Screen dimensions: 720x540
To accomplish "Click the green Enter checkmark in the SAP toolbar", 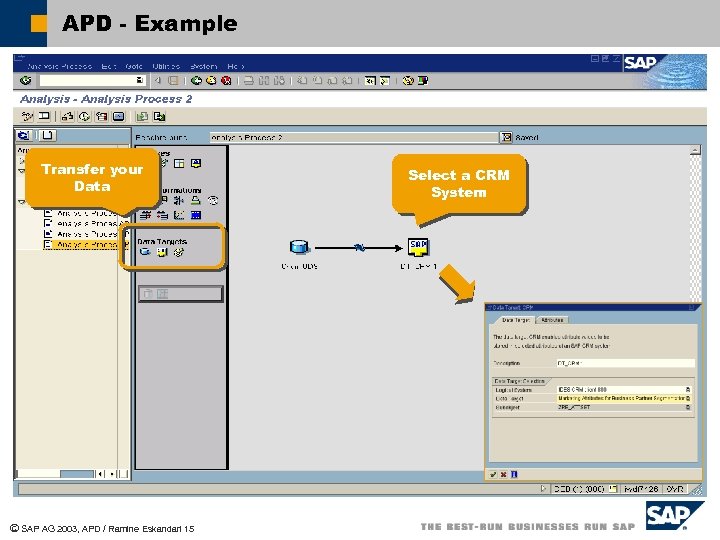I will pos(26,81).
